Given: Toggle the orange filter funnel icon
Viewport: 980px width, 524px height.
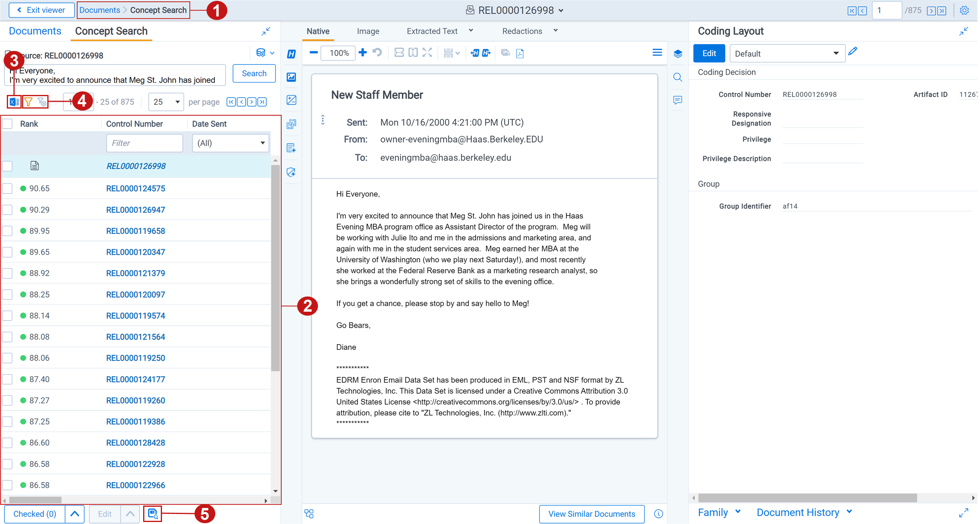Looking at the screenshot, I should [28, 102].
